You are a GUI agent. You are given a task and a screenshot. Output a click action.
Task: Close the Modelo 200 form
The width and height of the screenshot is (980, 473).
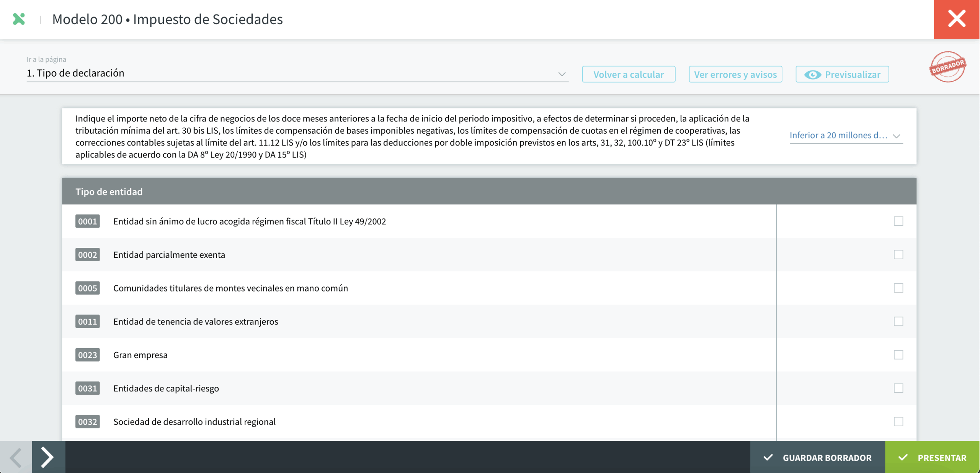click(x=956, y=19)
